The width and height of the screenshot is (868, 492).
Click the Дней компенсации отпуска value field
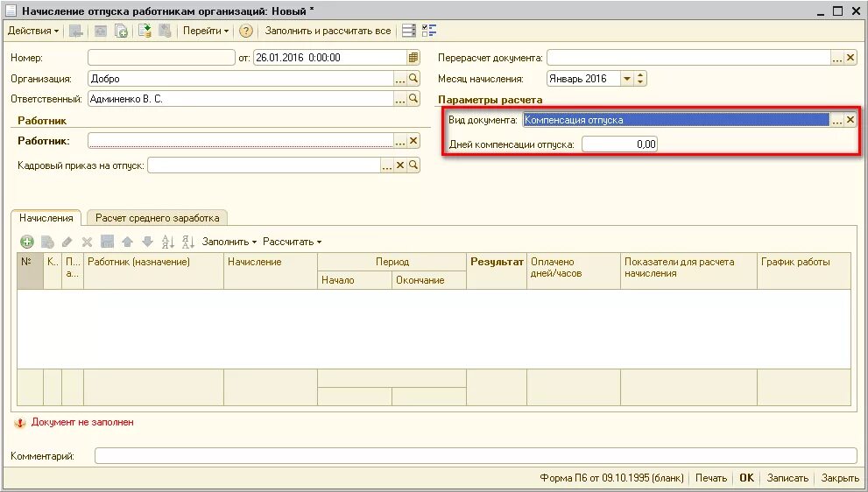(619, 144)
